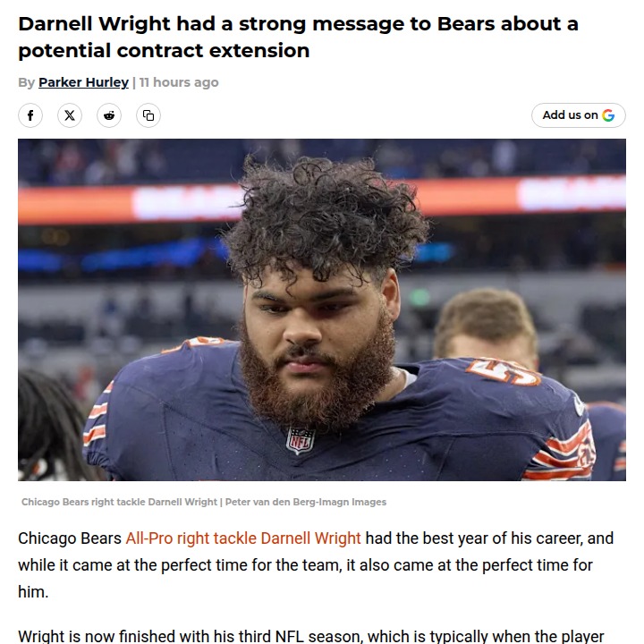
Task: Click the 'By' label before author name
Action: point(26,82)
